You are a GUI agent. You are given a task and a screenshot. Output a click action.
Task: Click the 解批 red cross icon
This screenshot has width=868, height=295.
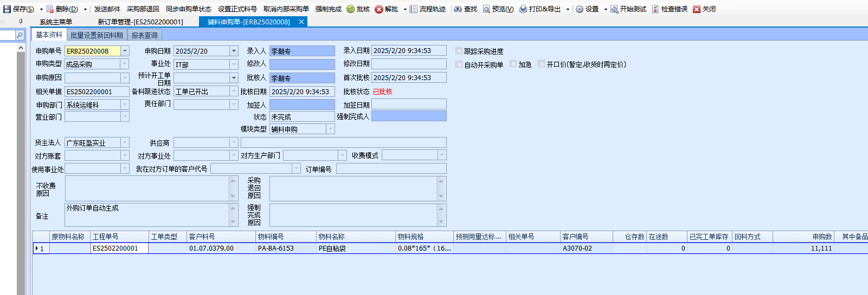click(x=379, y=9)
